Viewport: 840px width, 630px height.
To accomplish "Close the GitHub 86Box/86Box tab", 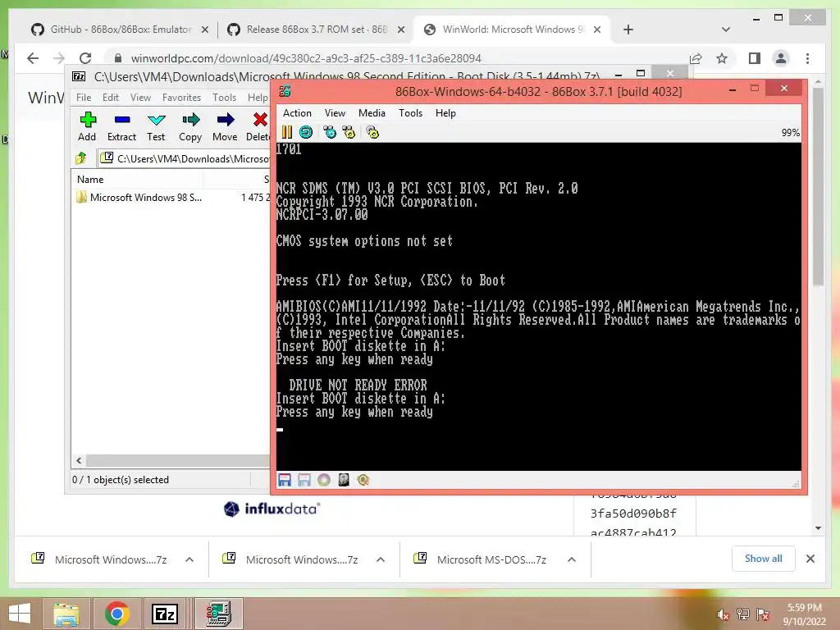I will 204,30.
